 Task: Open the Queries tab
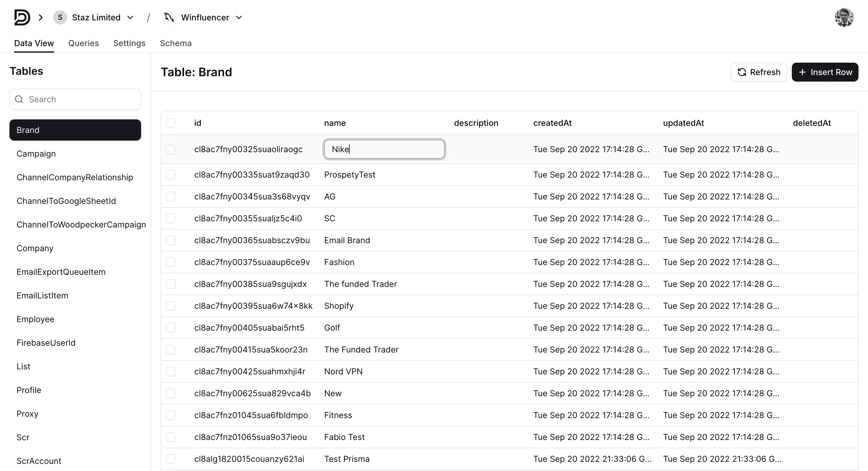pos(84,43)
